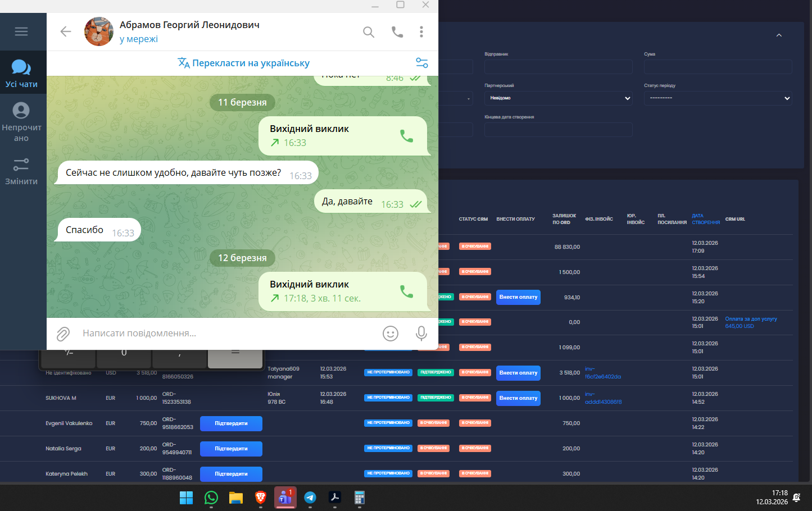Attach a file with the paperclip icon

coord(63,334)
